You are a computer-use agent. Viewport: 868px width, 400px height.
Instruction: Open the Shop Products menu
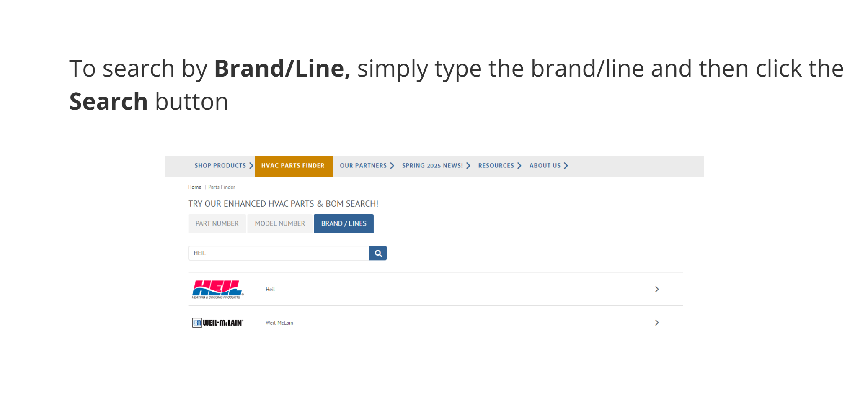[x=220, y=166]
